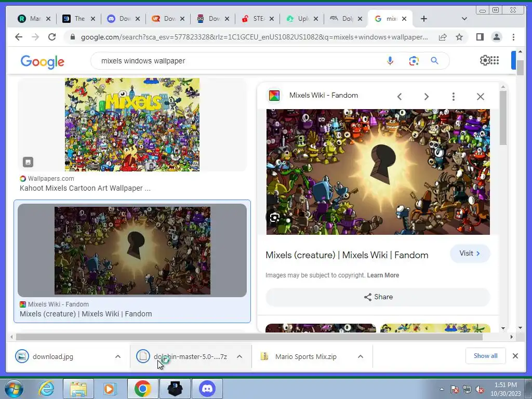Close the Mixels Wiki image preview panel

[481, 97]
